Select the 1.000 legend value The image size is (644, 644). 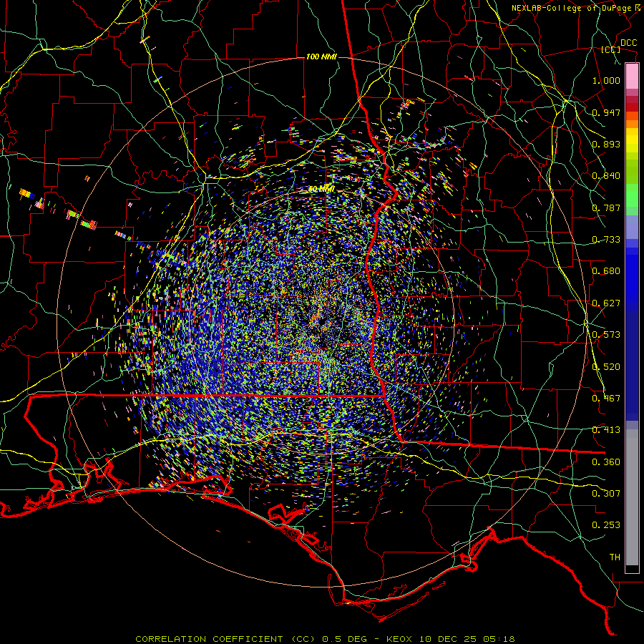(x=606, y=80)
